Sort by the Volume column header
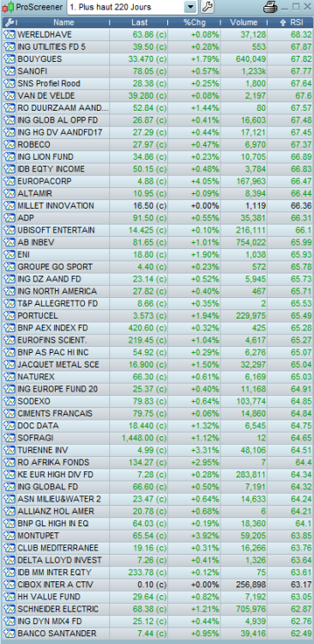This screenshot has width=314, height=644. click(244, 22)
